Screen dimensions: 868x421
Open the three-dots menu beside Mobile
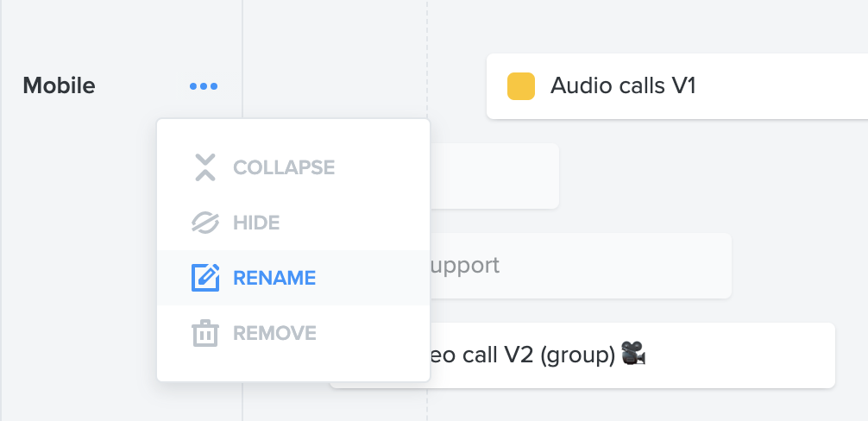(203, 86)
